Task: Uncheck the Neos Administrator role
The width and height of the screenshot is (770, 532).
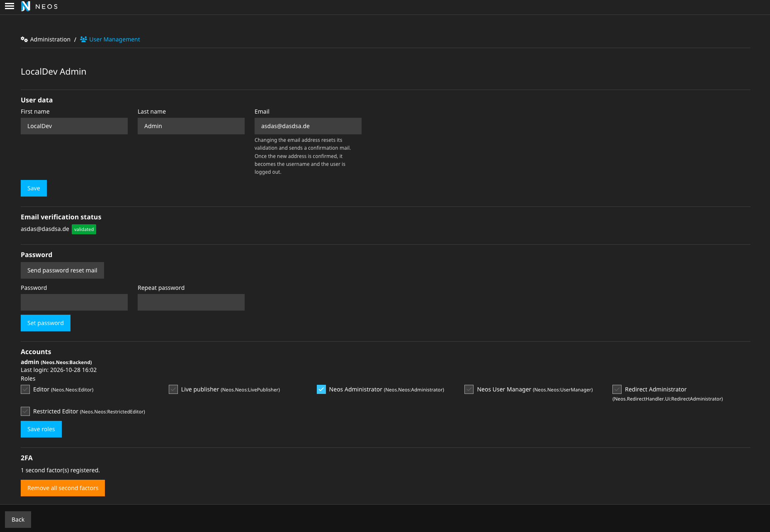Action: [x=321, y=389]
